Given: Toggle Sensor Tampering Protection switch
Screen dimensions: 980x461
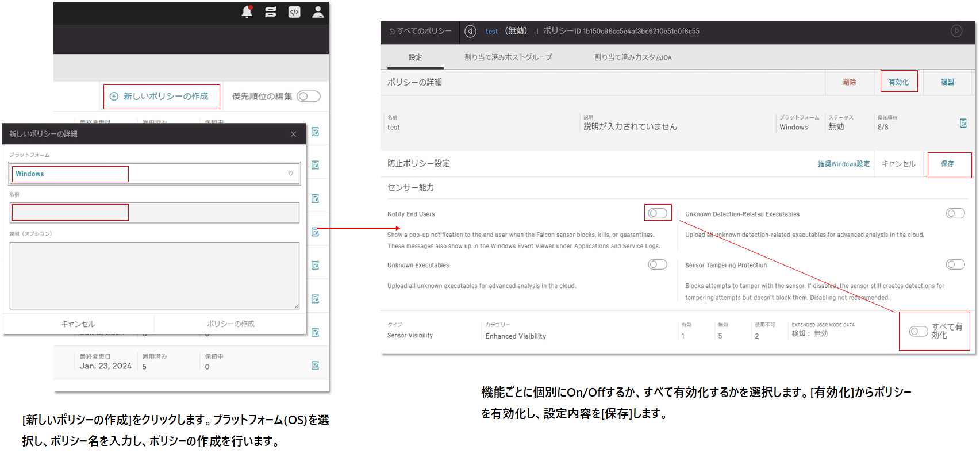Looking at the screenshot, I should click(x=955, y=264).
